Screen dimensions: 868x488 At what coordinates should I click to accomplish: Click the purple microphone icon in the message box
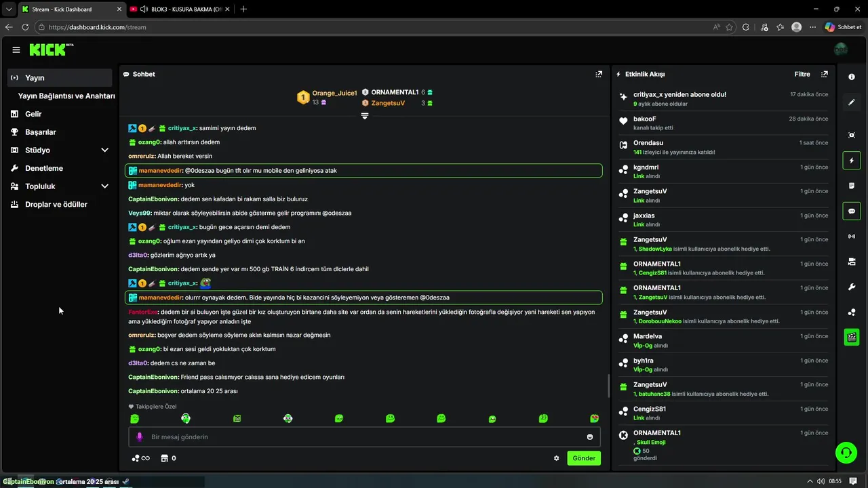(140, 437)
